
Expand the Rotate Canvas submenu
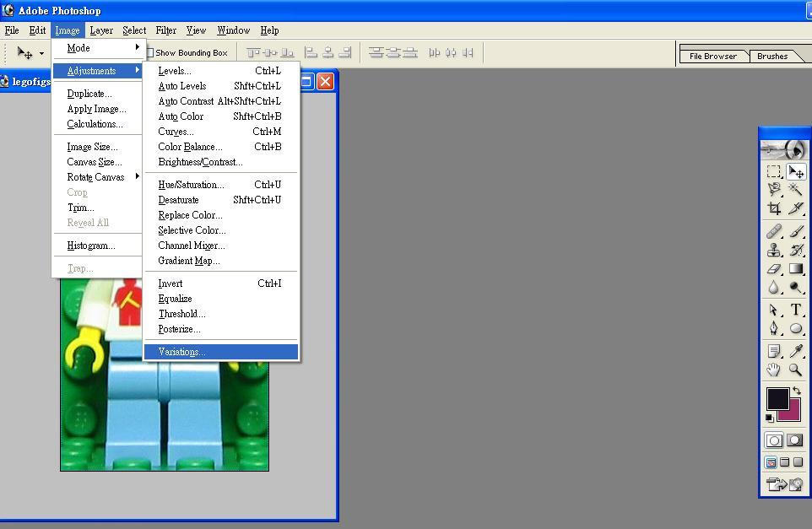coord(97,177)
